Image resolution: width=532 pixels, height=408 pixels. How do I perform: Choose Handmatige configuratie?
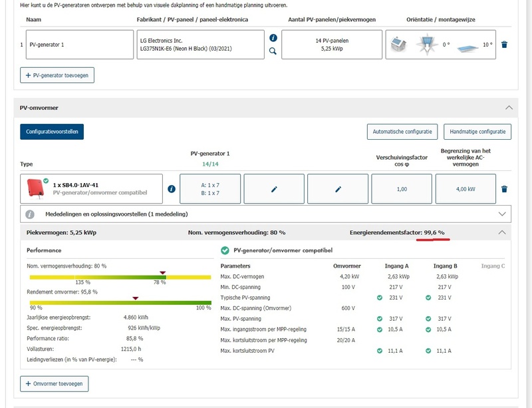point(477,132)
